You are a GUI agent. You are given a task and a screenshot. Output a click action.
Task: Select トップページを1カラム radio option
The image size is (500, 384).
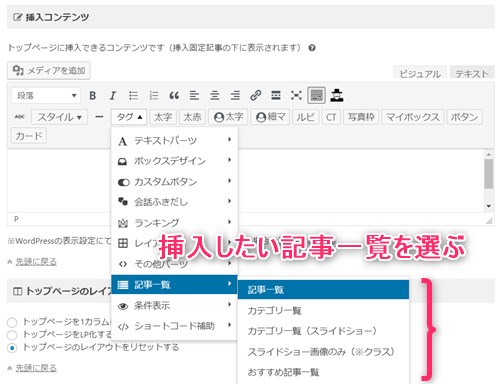coord(12,322)
